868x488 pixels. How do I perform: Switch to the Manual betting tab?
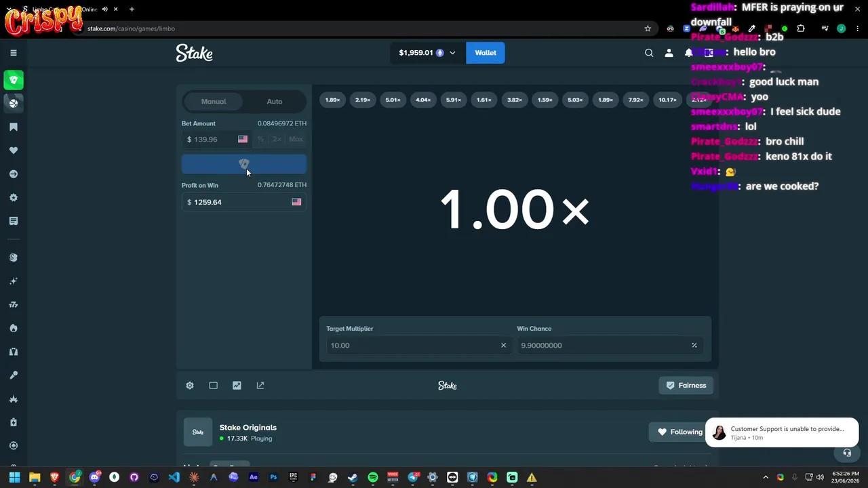point(214,102)
